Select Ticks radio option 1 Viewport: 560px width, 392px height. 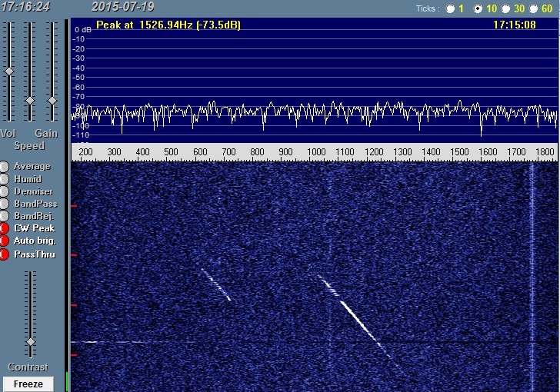point(450,9)
